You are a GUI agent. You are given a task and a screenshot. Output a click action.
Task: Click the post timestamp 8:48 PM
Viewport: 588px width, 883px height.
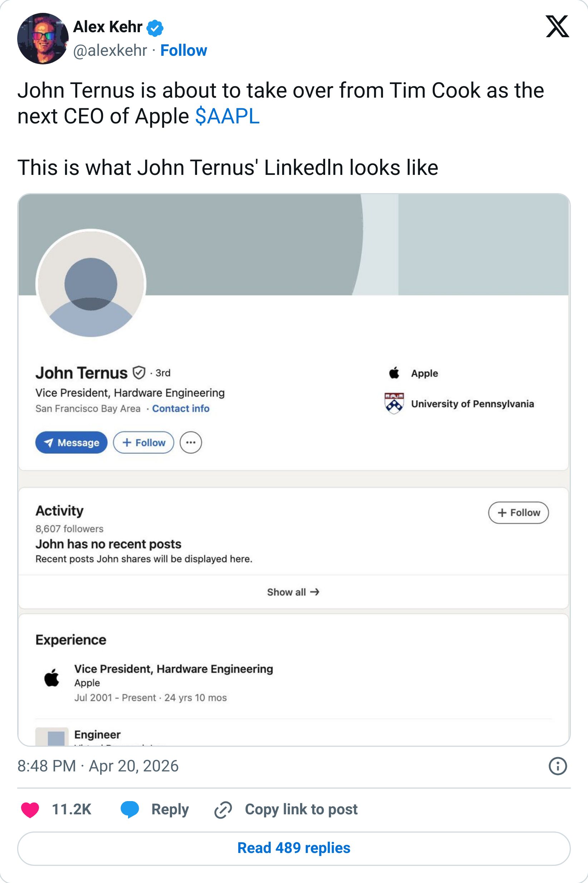(47, 766)
